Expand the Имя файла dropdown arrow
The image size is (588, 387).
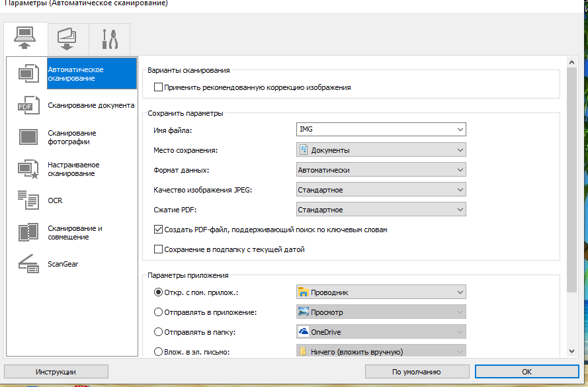460,130
